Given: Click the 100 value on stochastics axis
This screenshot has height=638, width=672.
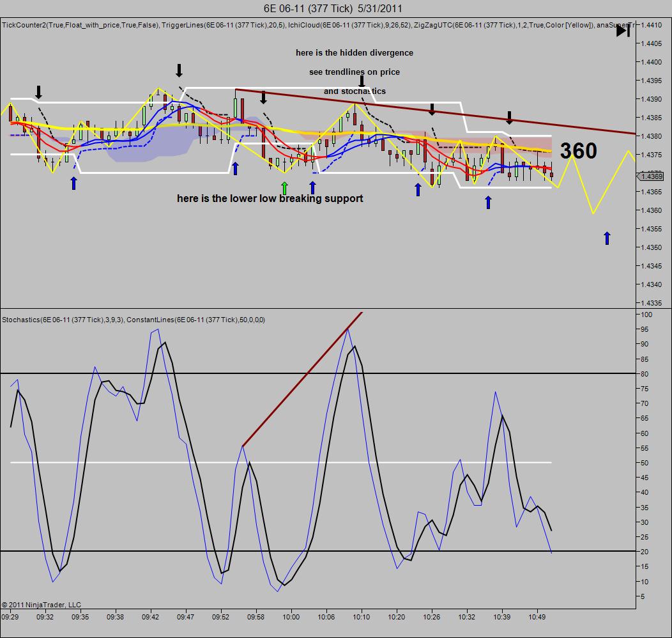Looking at the screenshot, I should pyautogui.click(x=646, y=315).
